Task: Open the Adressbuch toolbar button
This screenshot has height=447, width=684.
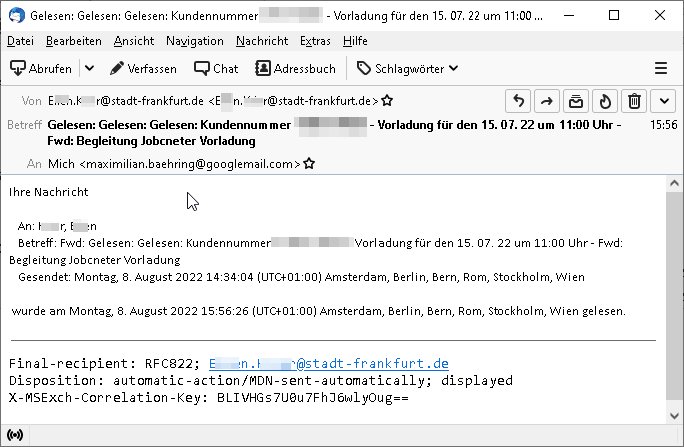Action: tap(295, 68)
